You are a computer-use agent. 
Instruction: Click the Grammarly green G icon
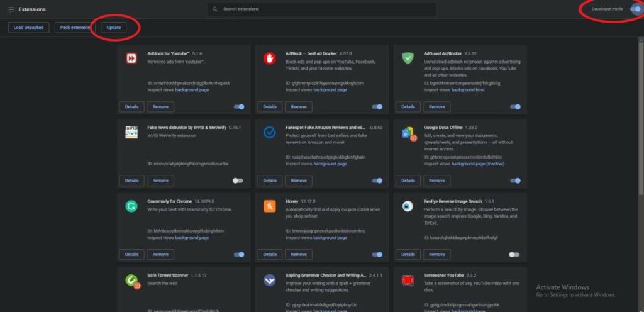coord(131,206)
